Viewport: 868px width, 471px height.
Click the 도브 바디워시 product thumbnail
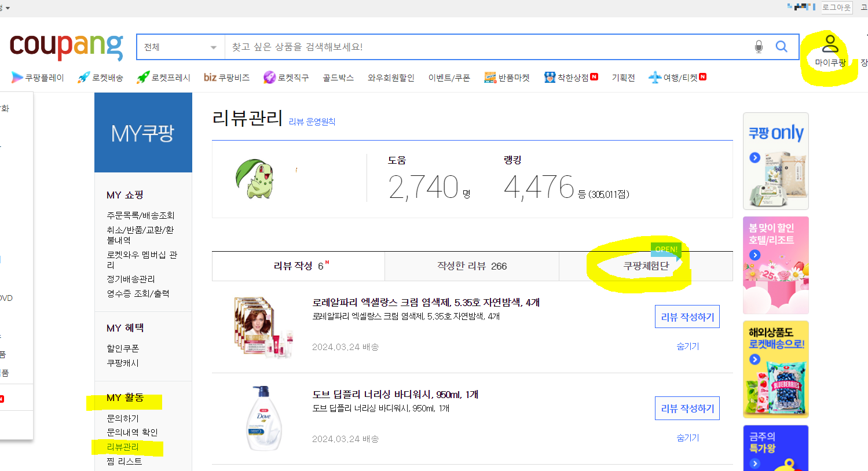click(263, 418)
